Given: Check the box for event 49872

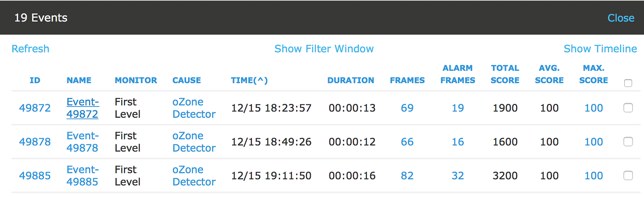Looking at the screenshot, I should [628, 108].
